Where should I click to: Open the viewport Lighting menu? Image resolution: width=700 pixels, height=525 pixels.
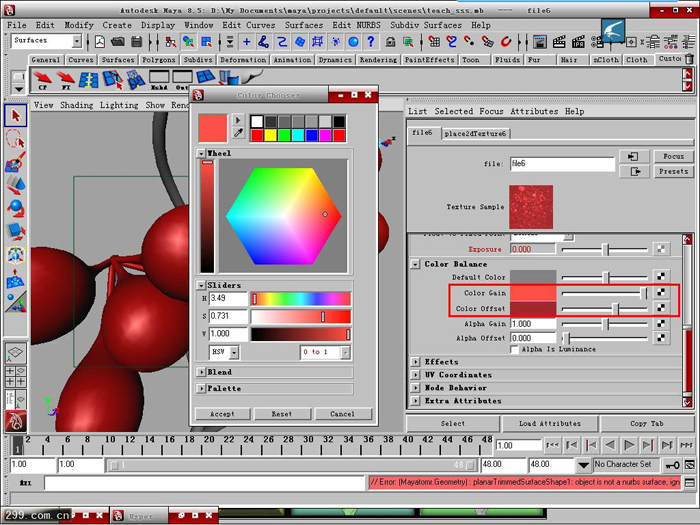point(119,105)
